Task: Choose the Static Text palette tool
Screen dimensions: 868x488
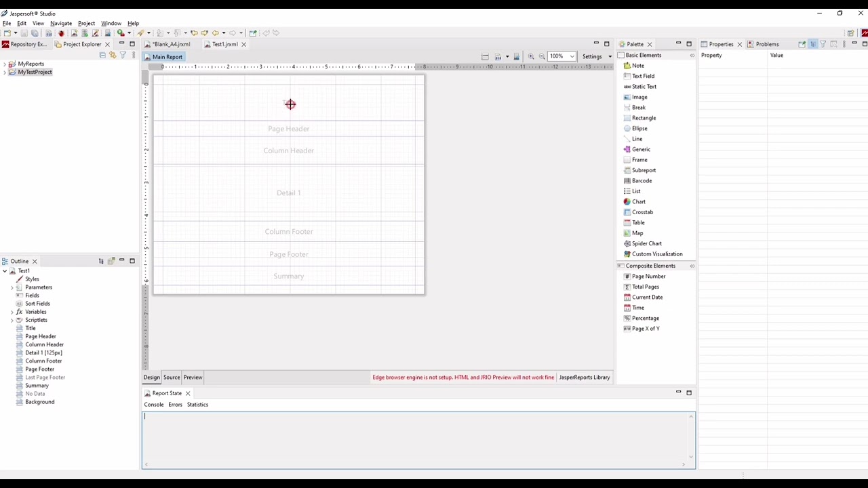Action: (x=639, y=87)
